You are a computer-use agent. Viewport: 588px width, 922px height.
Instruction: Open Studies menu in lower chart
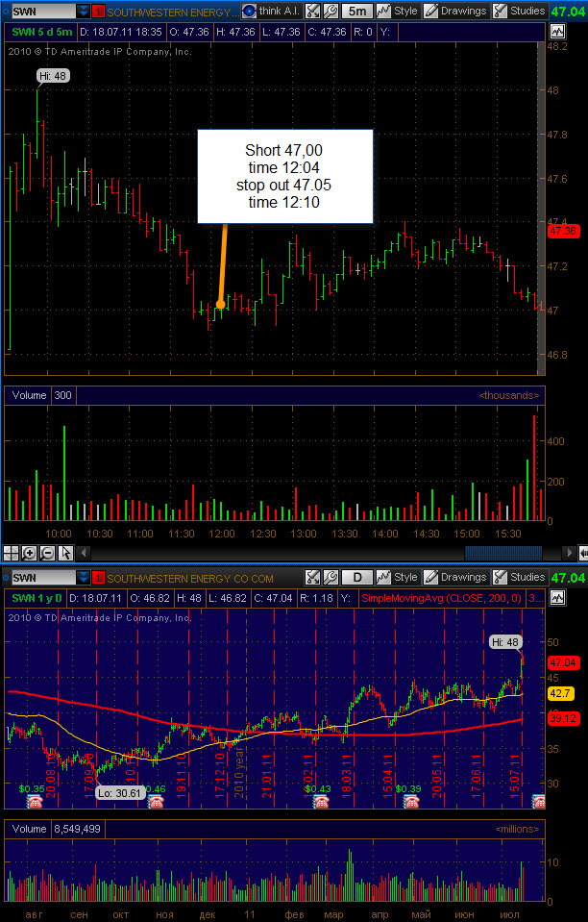pyautogui.click(x=519, y=578)
